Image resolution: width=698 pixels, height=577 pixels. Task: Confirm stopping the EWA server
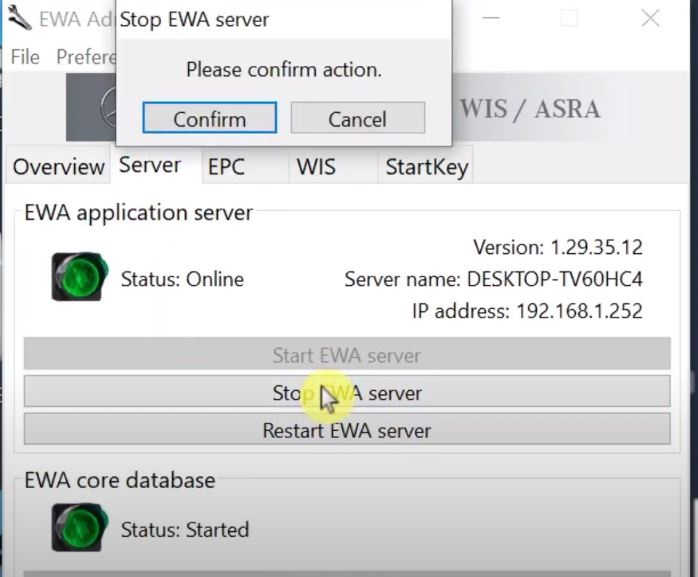210,118
